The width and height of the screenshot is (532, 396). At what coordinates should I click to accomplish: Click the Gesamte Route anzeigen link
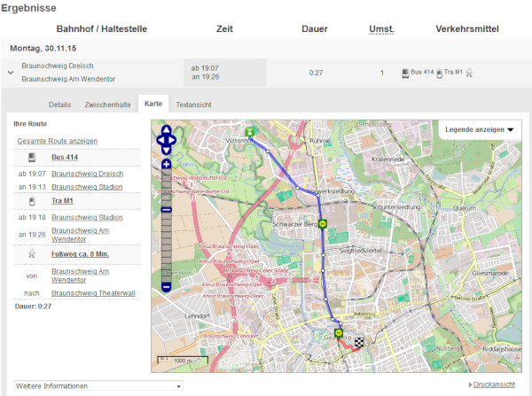coord(57,141)
